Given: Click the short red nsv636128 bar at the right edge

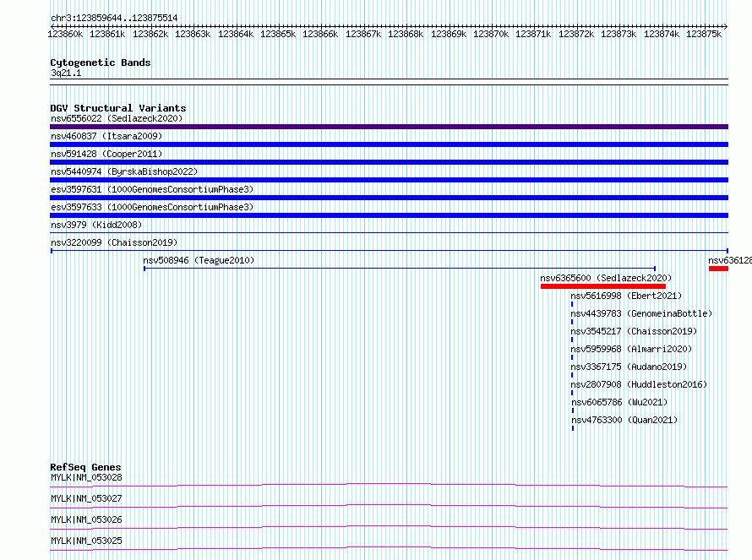Looking at the screenshot, I should click(x=718, y=269).
